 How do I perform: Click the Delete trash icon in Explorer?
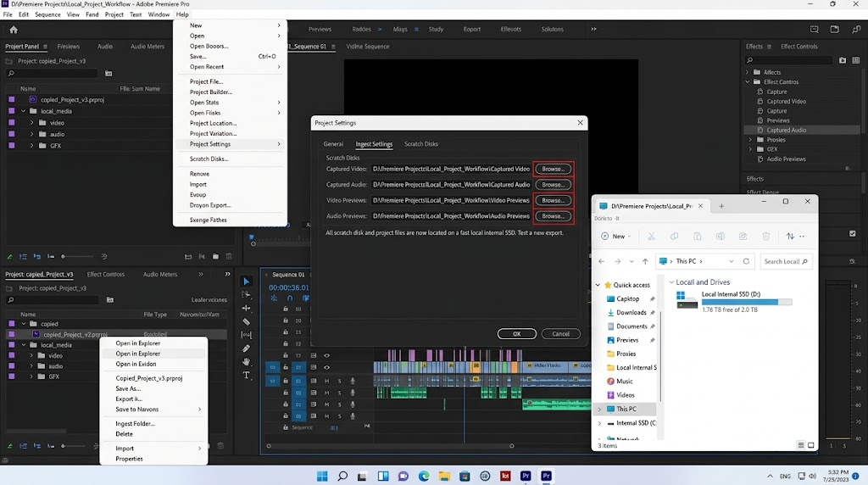pos(766,237)
